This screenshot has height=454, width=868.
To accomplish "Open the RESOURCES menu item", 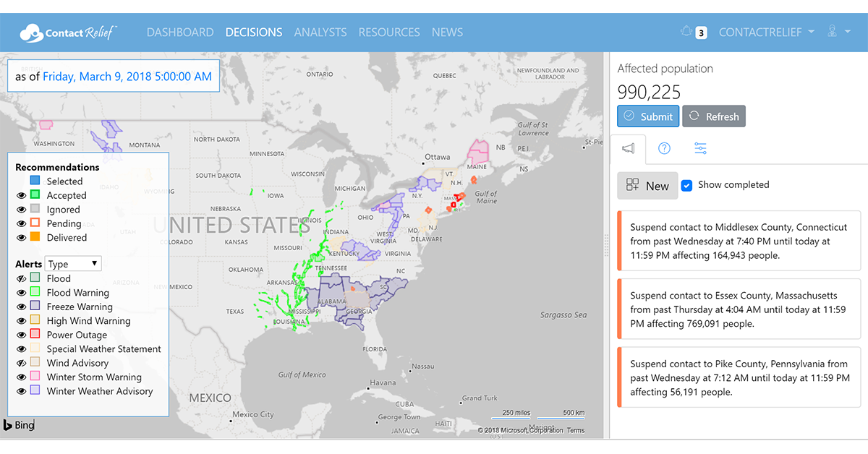I will pyautogui.click(x=389, y=33).
